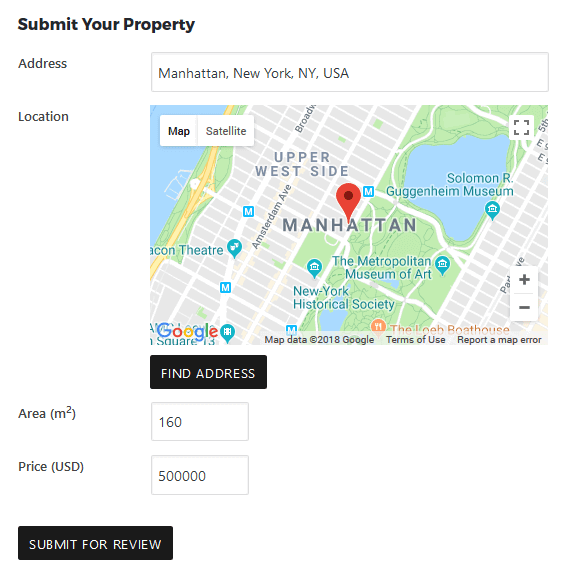Switch the map to Satellite view
Image resolution: width=565 pixels, height=581 pixels.
[226, 131]
